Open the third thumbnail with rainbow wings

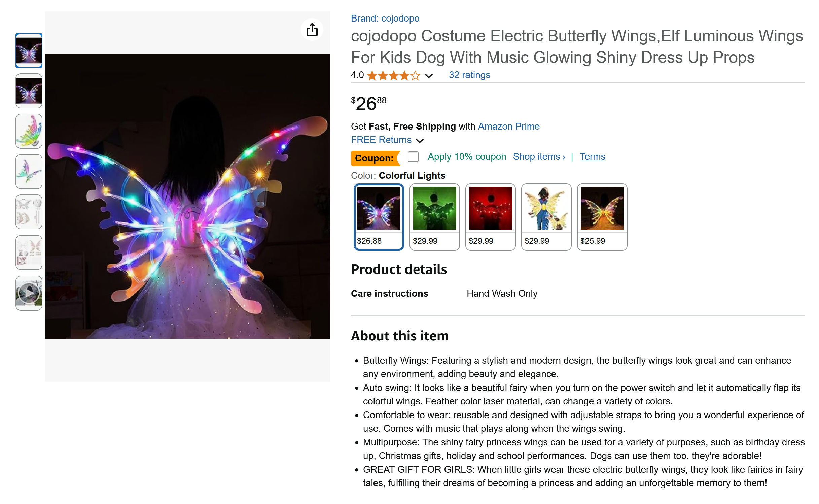(29, 131)
